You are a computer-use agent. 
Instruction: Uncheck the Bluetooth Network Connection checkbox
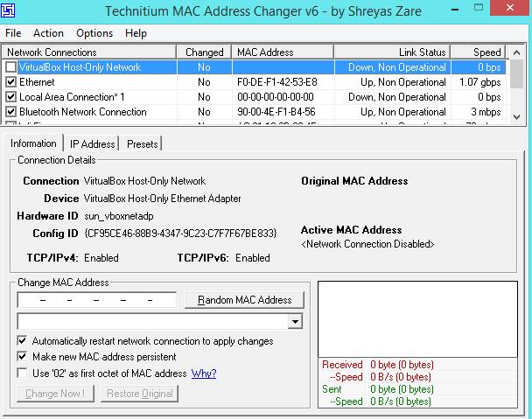pyautogui.click(x=10, y=112)
